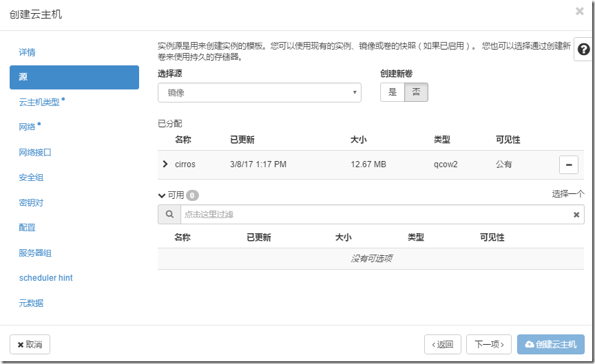Click the 可见性 header in 可用 table

tap(492, 237)
